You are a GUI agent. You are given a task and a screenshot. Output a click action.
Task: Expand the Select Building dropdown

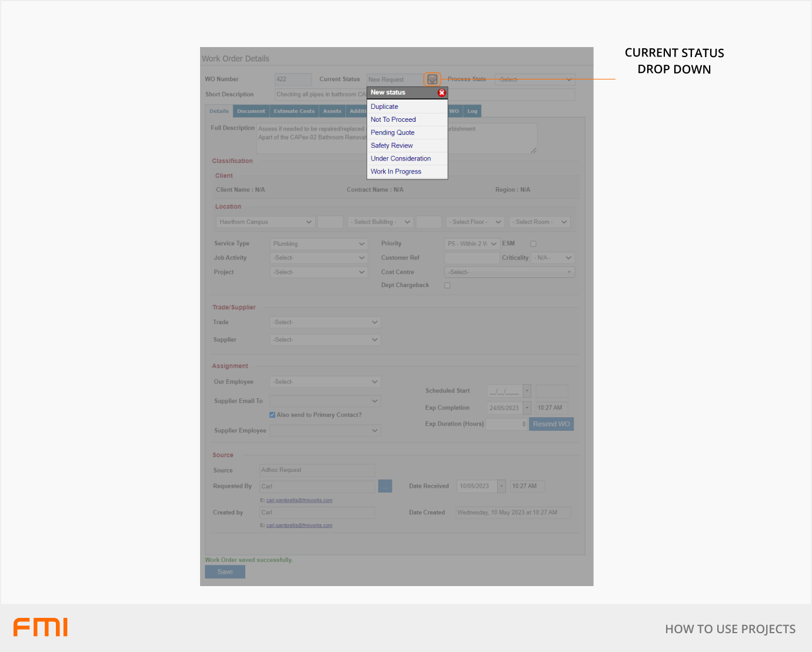click(x=380, y=222)
